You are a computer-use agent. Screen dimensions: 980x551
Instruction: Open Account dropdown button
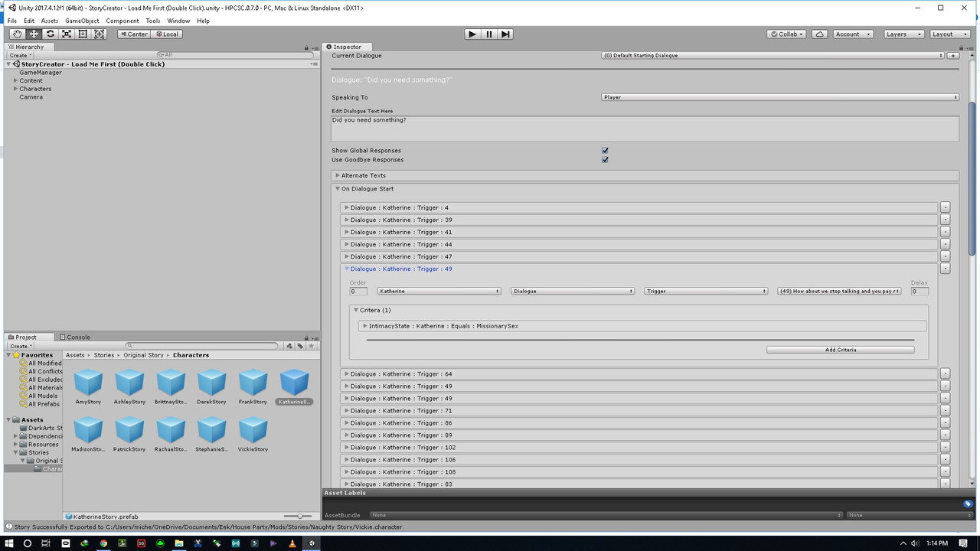tap(852, 34)
